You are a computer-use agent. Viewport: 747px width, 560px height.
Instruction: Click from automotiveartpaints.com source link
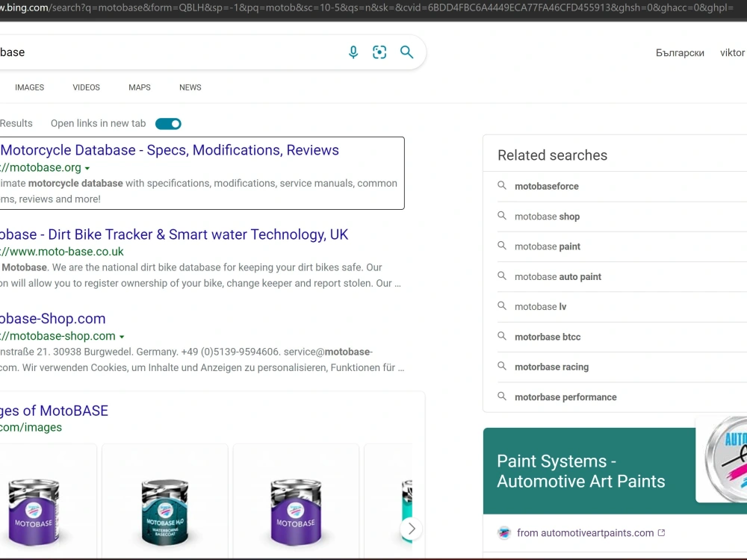click(585, 533)
